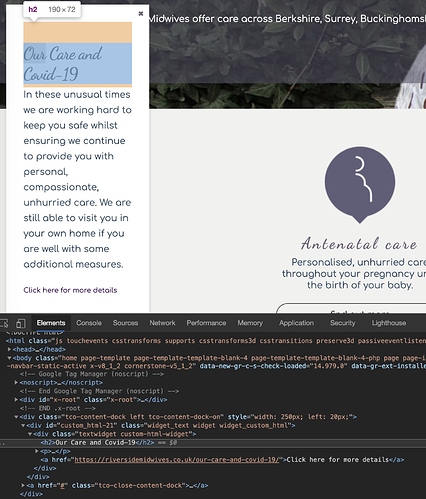Open the Application tab
The image size is (426, 499).
[296, 323]
